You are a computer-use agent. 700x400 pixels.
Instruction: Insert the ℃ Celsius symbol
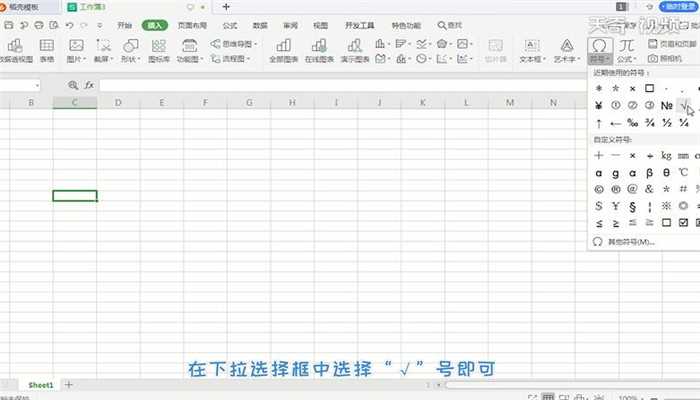[683, 172]
